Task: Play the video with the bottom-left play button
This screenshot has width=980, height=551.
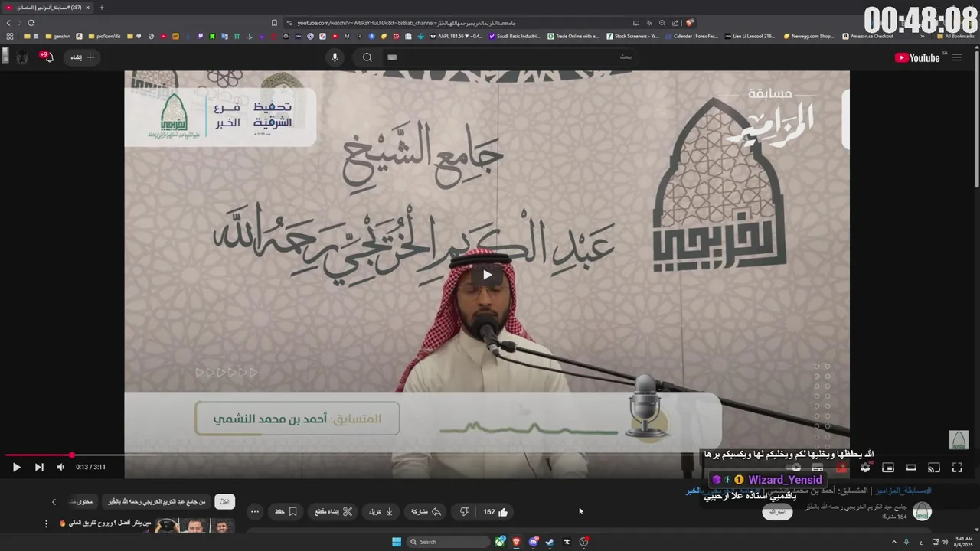Action: (x=16, y=467)
